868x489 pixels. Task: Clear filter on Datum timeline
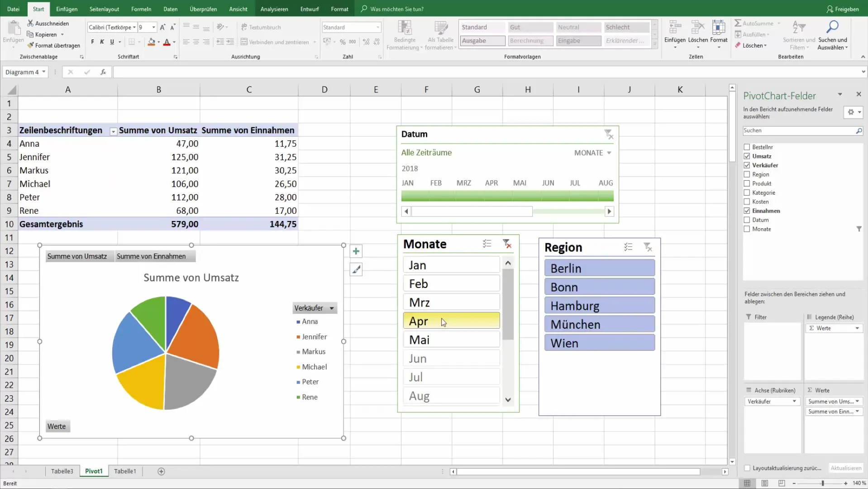pyautogui.click(x=609, y=134)
